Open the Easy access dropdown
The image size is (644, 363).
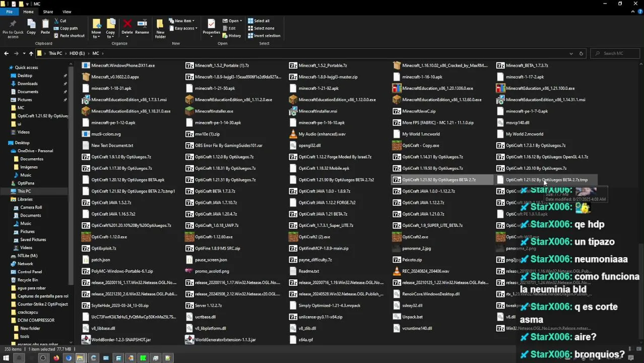click(183, 28)
